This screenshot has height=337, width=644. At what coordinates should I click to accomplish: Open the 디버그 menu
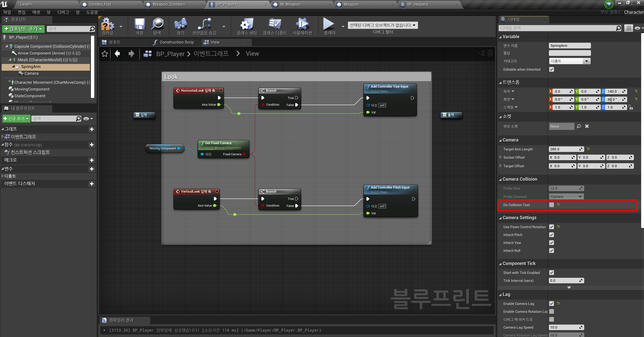point(63,12)
